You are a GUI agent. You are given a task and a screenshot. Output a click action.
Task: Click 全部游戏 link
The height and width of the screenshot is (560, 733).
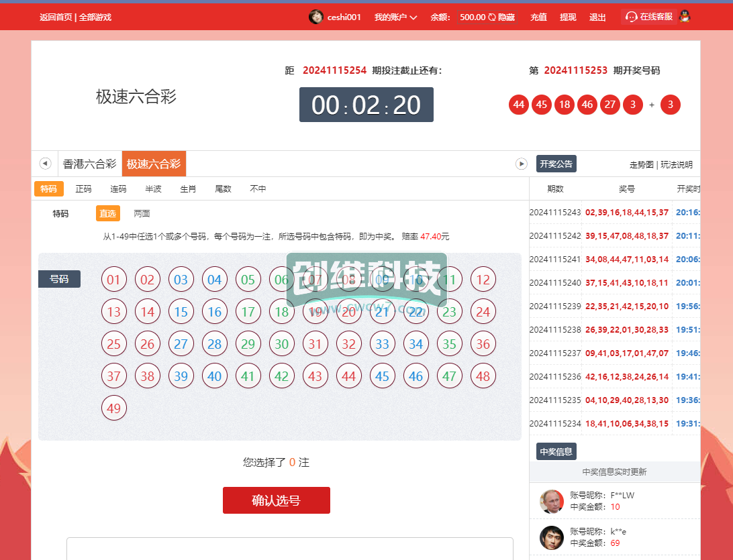(x=95, y=17)
